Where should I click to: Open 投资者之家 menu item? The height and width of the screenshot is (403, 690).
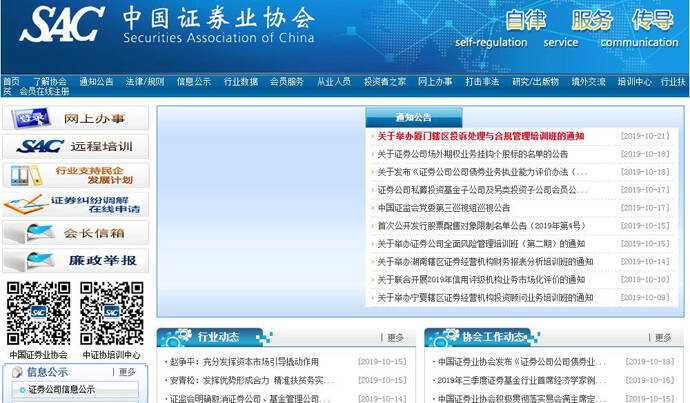pyautogui.click(x=385, y=81)
